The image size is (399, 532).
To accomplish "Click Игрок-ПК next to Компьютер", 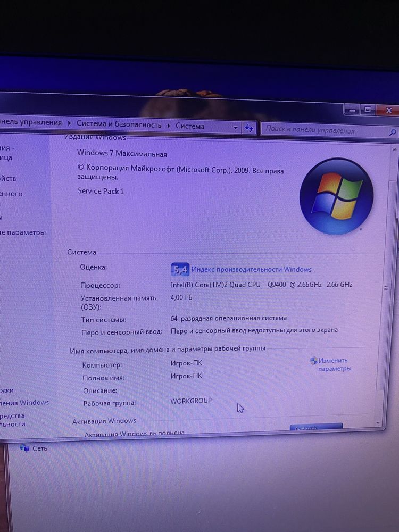I will (186, 363).
